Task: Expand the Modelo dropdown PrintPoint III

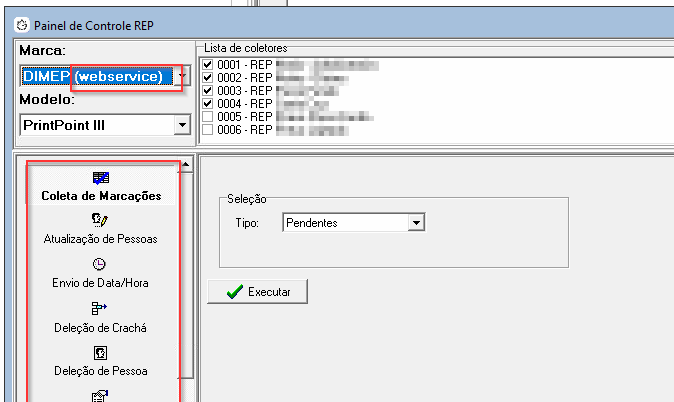Action: tap(181, 125)
